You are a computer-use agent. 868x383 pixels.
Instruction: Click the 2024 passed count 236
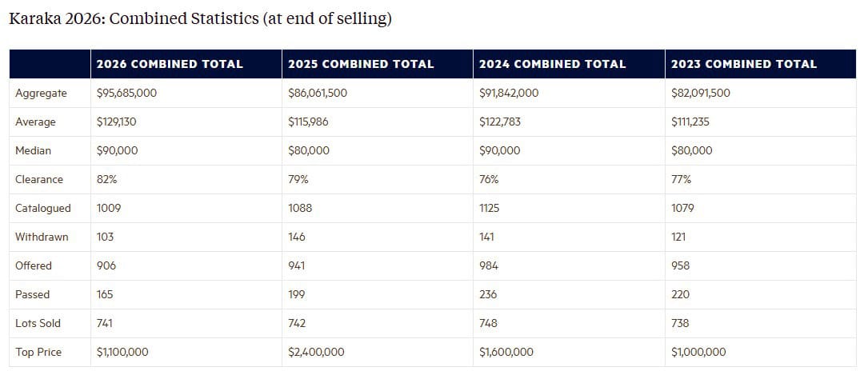click(488, 294)
